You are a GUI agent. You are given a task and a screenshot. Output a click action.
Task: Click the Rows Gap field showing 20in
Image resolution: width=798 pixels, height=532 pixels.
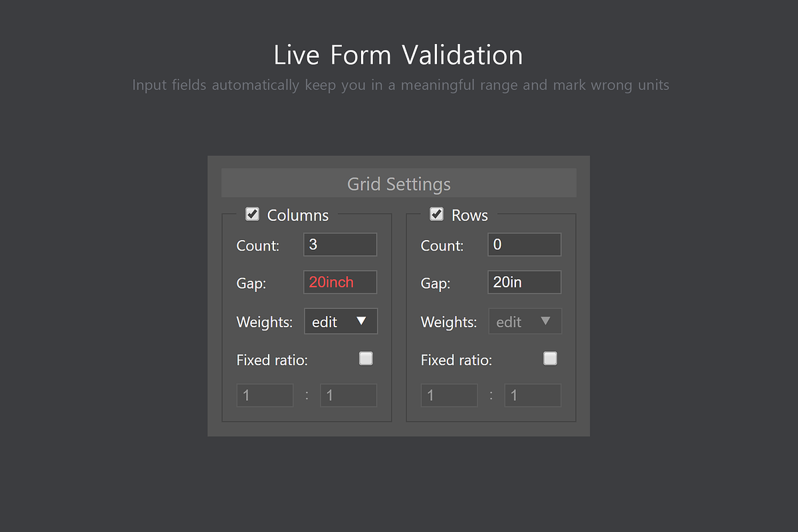[524, 282]
